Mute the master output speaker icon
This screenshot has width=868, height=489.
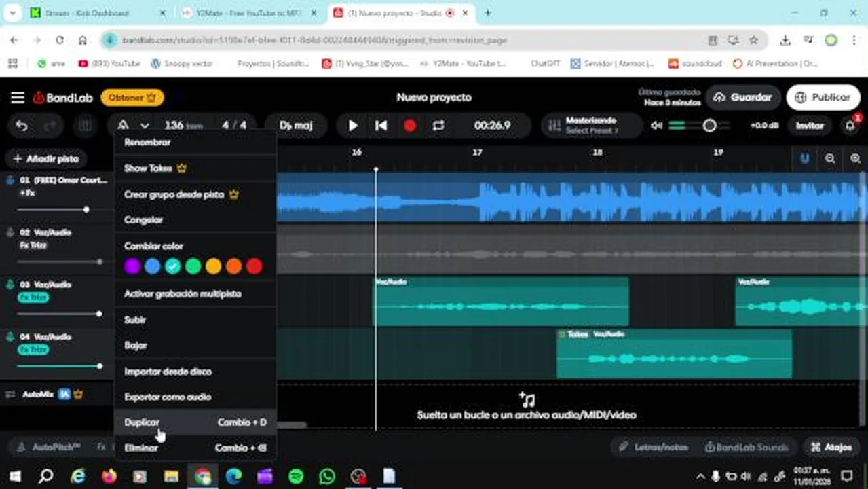(x=656, y=126)
